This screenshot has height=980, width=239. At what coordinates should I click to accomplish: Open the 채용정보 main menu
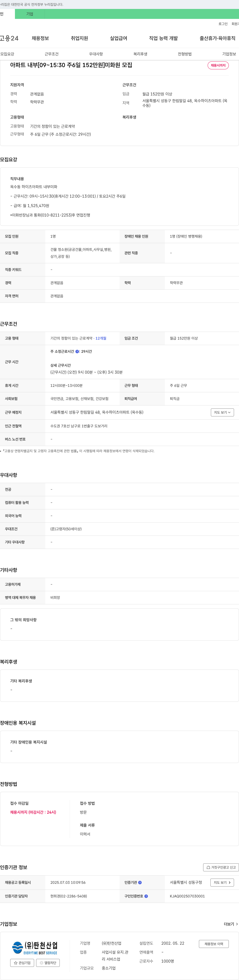click(x=40, y=39)
